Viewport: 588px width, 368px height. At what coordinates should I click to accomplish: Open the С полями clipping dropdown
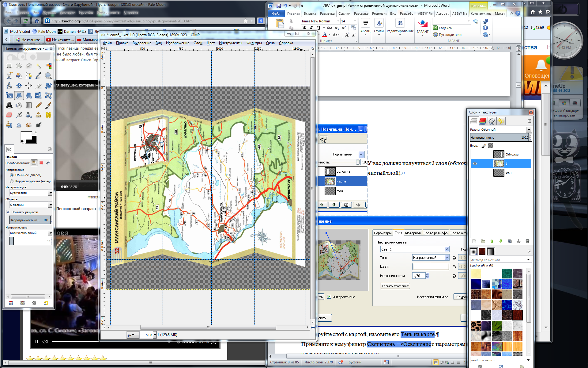pyautogui.click(x=31, y=205)
